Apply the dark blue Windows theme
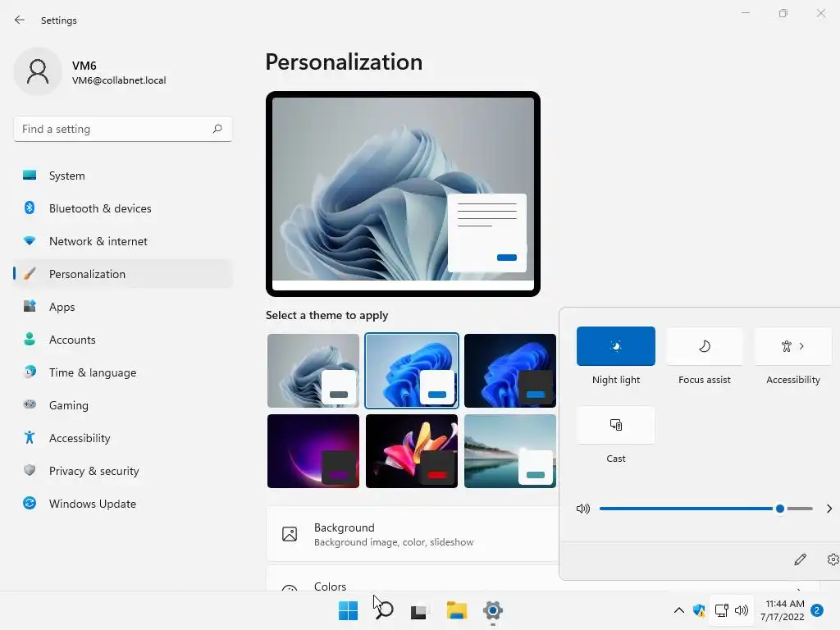Viewport: 840px width, 630px height. pyautogui.click(x=510, y=371)
